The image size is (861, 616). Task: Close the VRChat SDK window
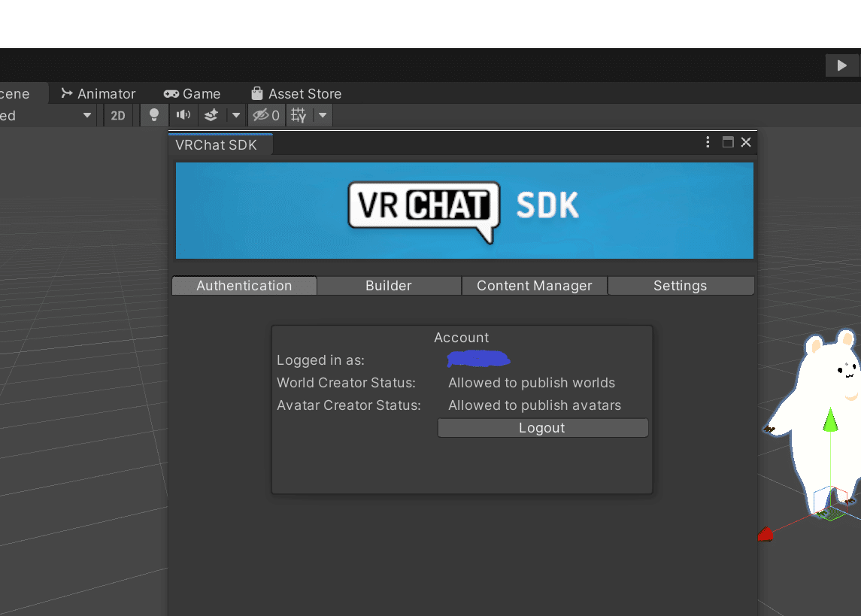pyautogui.click(x=746, y=142)
